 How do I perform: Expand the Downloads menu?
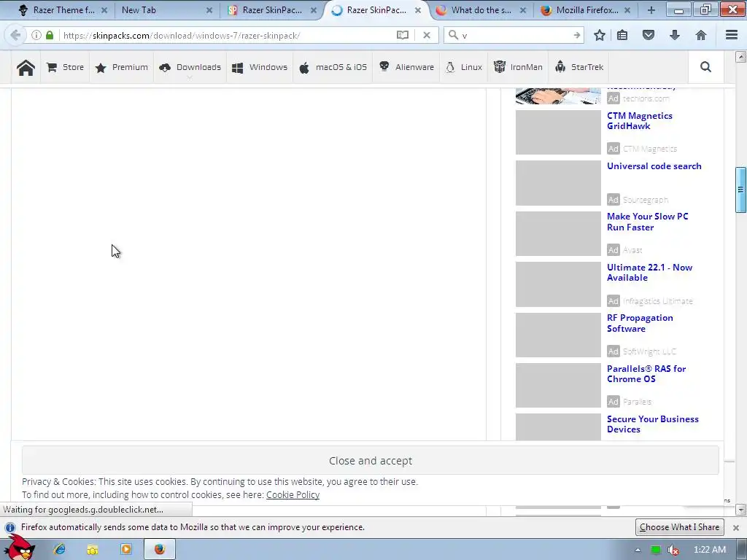coord(190,67)
